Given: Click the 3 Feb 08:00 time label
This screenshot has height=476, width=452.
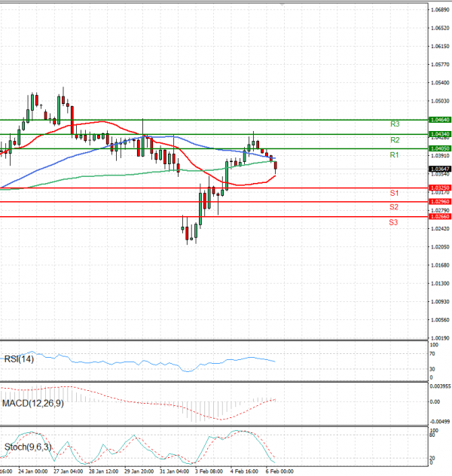Looking at the screenshot, I should point(209,471).
